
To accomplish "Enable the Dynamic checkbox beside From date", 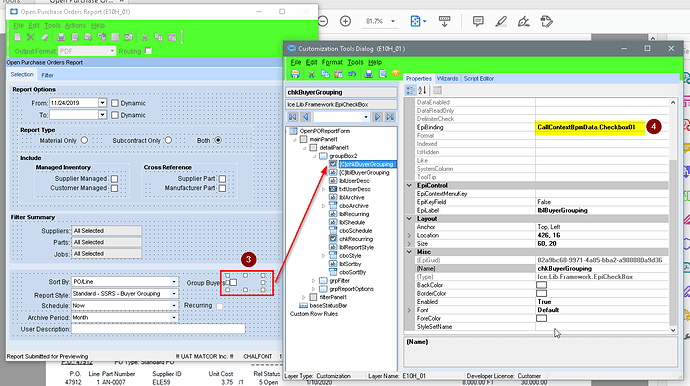I will coord(115,103).
